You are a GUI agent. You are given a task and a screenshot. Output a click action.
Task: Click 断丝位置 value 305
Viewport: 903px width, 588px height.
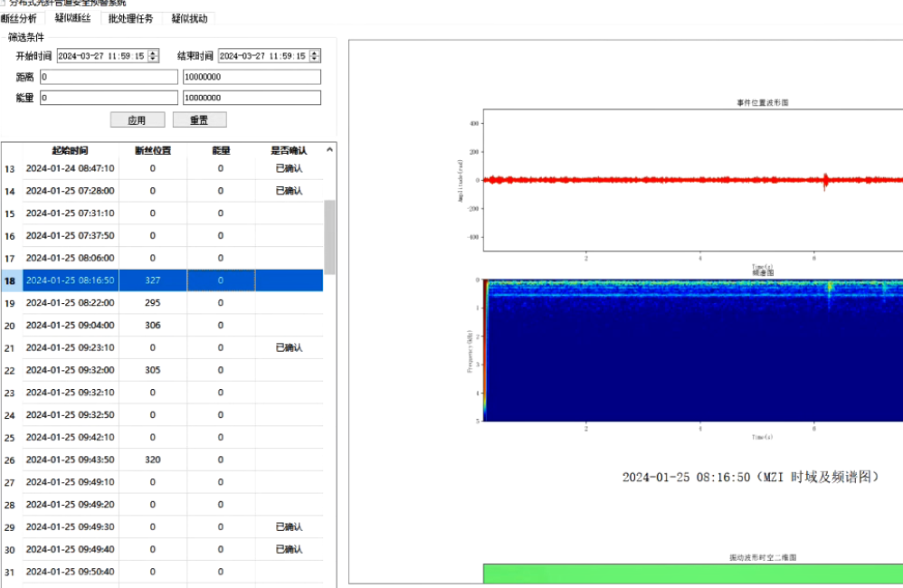153,370
